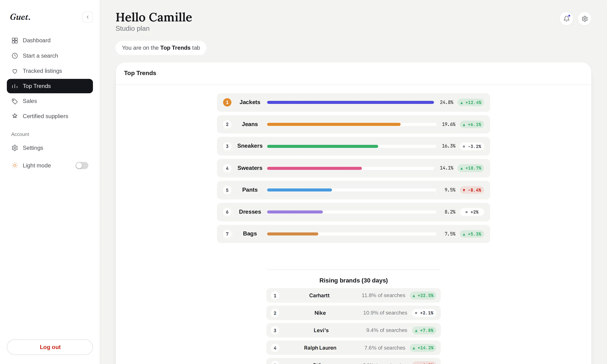The width and height of the screenshot is (607, 364).
Task: Click the Light mode sun icon
Action: pos(15,165)
